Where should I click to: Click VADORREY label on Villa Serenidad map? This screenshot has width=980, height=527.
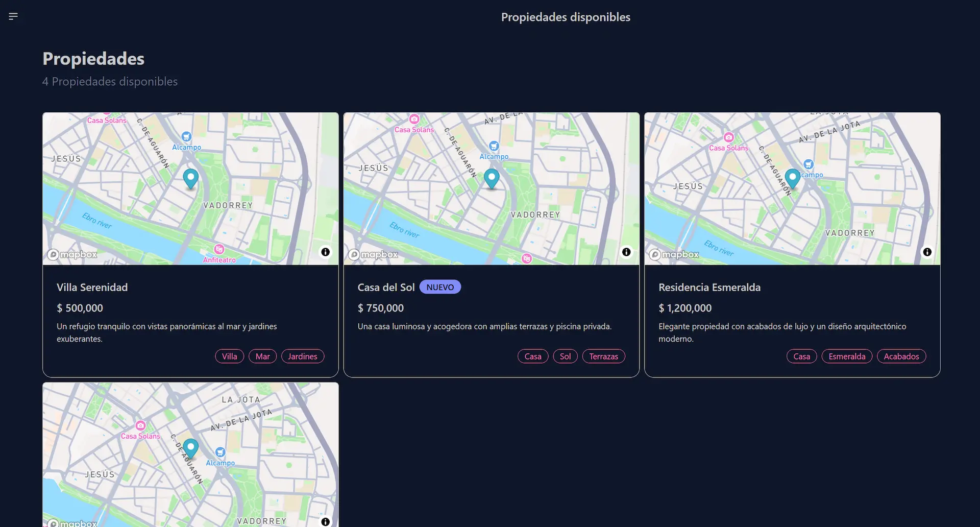click(228, 205)
